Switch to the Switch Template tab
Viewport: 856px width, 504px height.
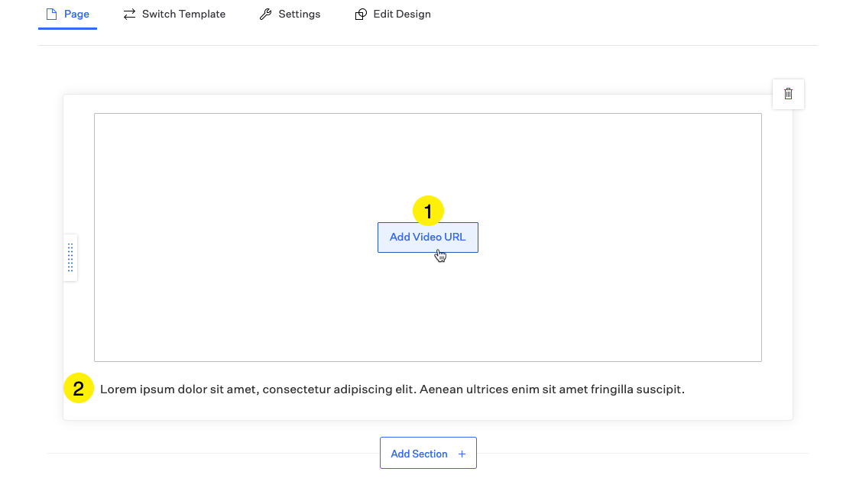(174, 15)
